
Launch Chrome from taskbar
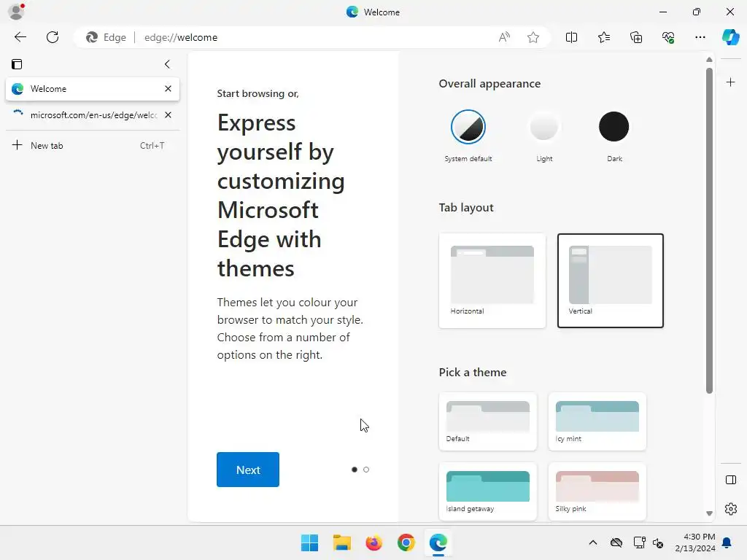click(406, 542)
